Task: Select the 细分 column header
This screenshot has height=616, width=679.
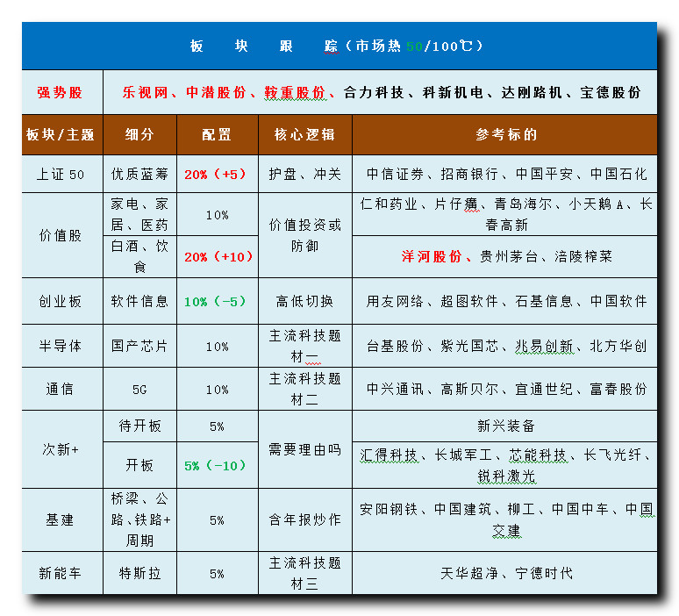Action: 139,134
